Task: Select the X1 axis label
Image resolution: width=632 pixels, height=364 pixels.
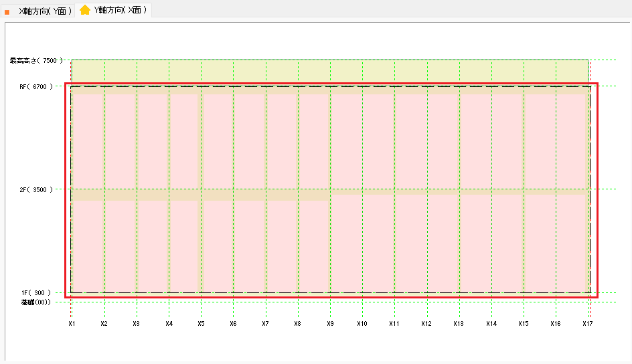Action: tap(72, 324)
